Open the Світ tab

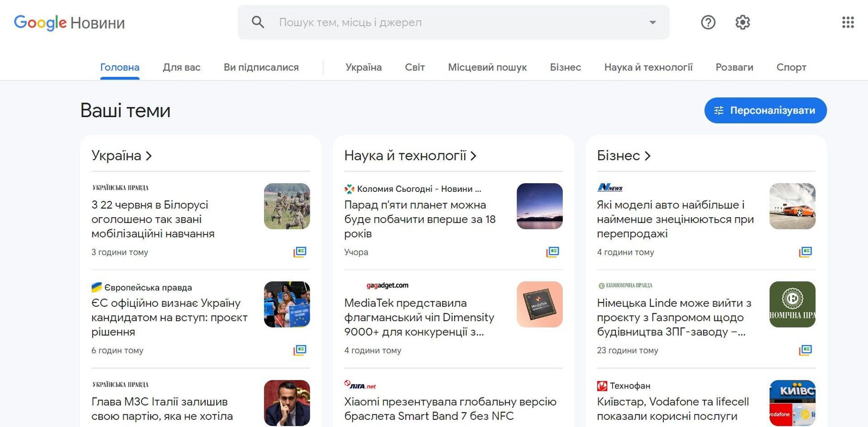415,67
